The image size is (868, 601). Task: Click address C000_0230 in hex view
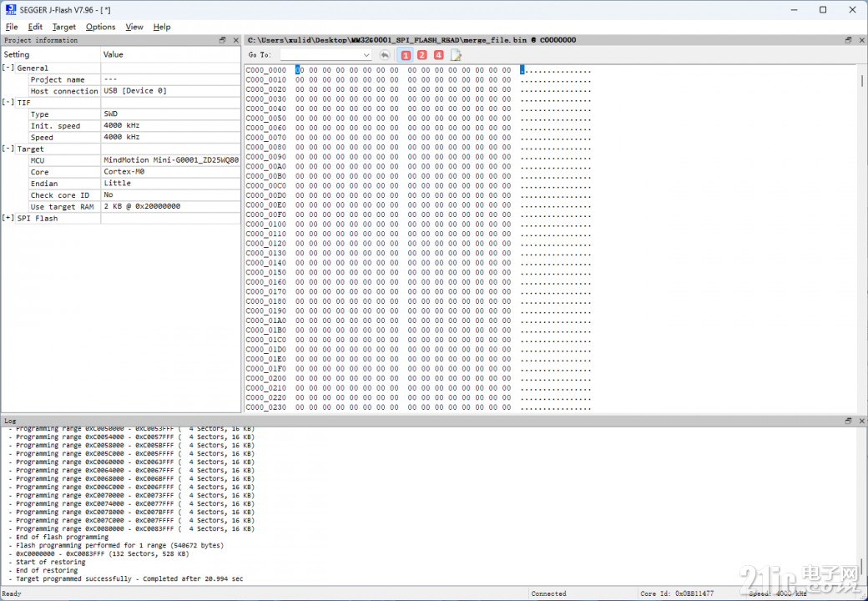(266, 407)
